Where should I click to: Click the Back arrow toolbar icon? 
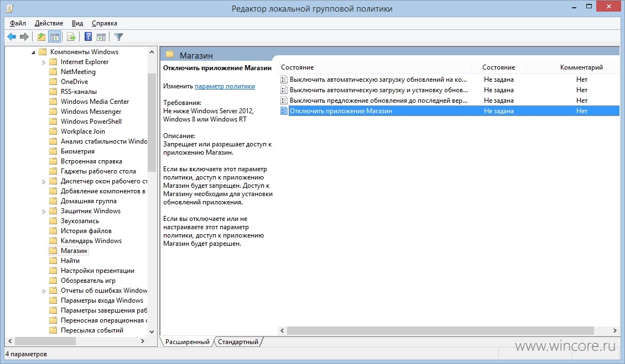point(12,37)
